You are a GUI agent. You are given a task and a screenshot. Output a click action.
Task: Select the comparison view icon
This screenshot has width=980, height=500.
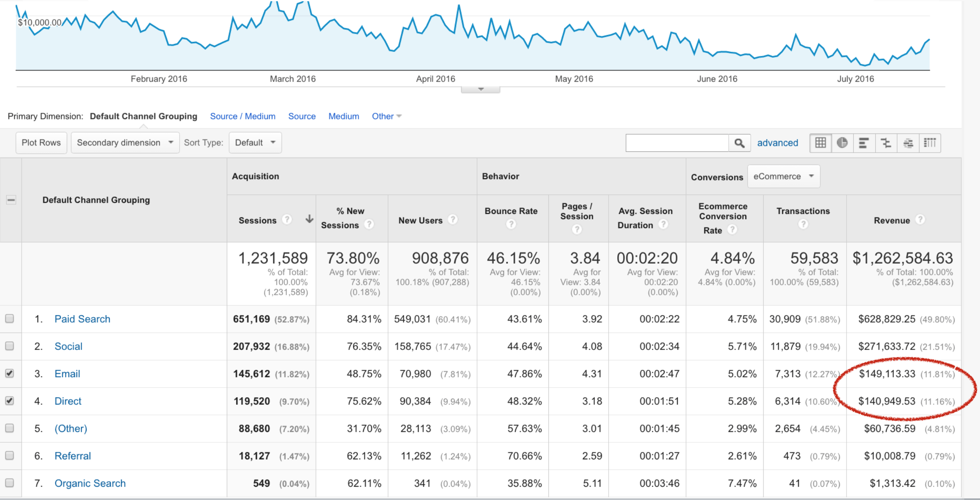886,143
